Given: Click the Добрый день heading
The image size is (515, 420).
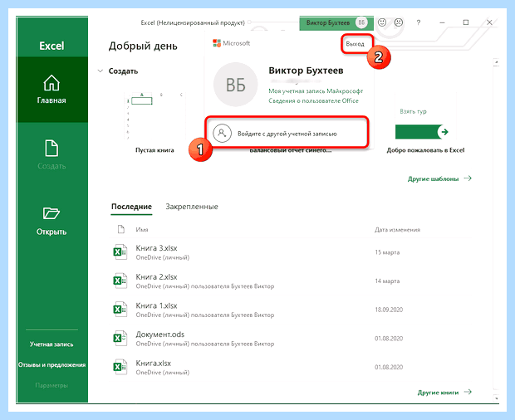Looking at the screenshot, I should click(x=143, y=46).
